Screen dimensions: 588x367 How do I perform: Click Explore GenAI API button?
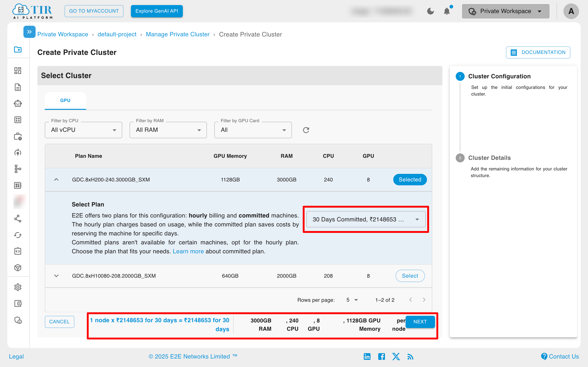pos(157,11)
